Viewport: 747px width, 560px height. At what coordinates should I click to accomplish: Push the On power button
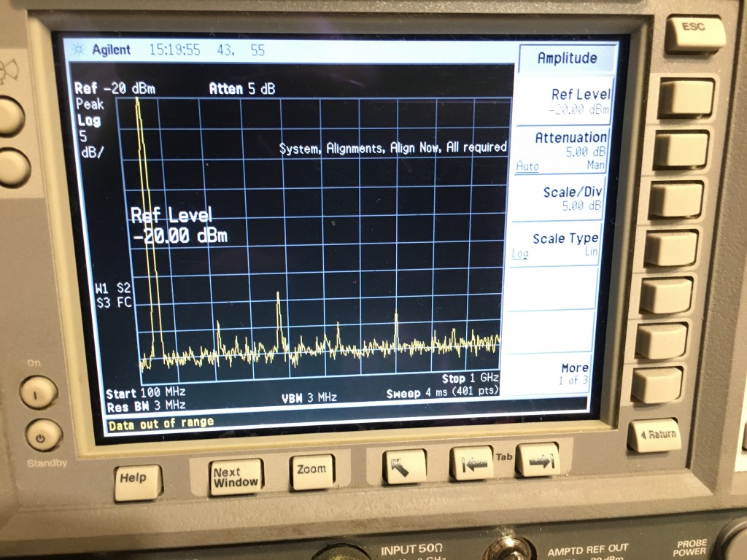click(x=39, y=392)
